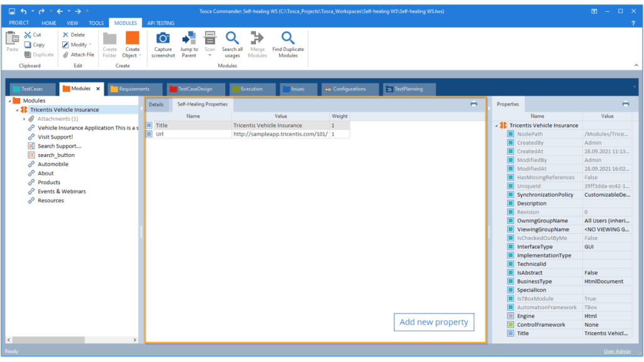Click the Add new property button
The height and width of the screenshot is (362, 644).
point(434,322)
